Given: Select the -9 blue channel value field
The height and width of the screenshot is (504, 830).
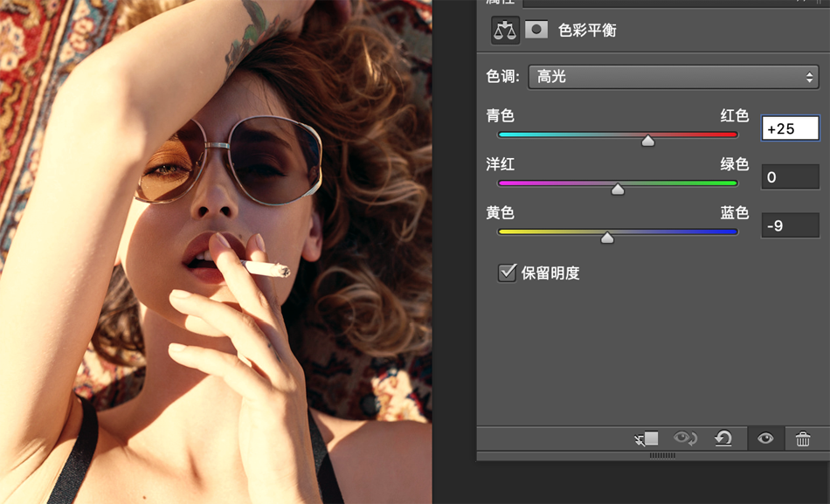Looking at the screenshot, I should 790,225.
